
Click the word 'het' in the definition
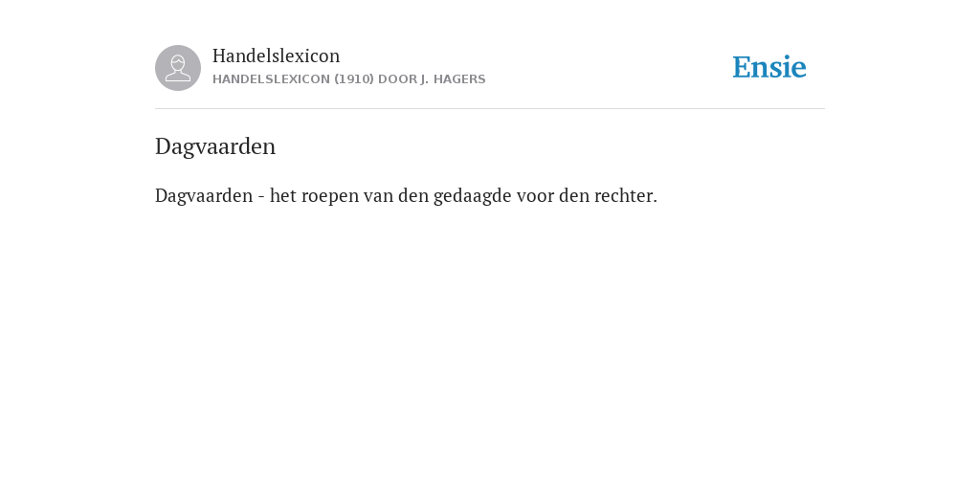pos(283,195)
